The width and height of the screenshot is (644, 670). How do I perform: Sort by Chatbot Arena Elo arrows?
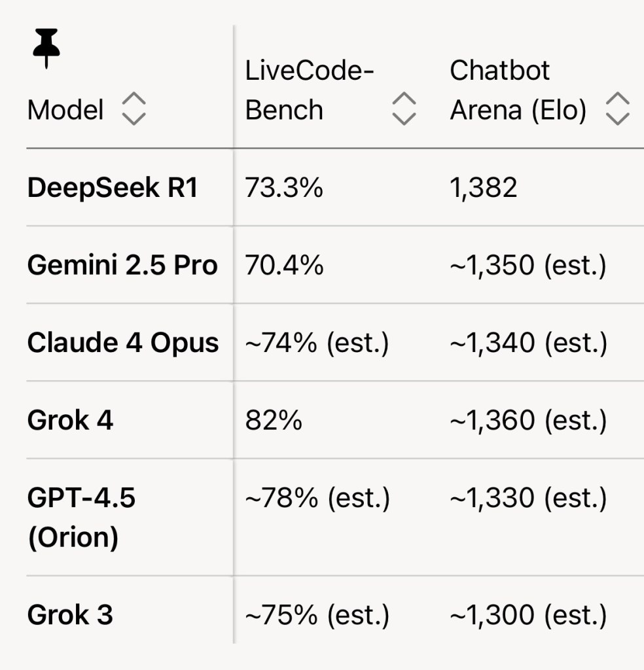(618, 109)
